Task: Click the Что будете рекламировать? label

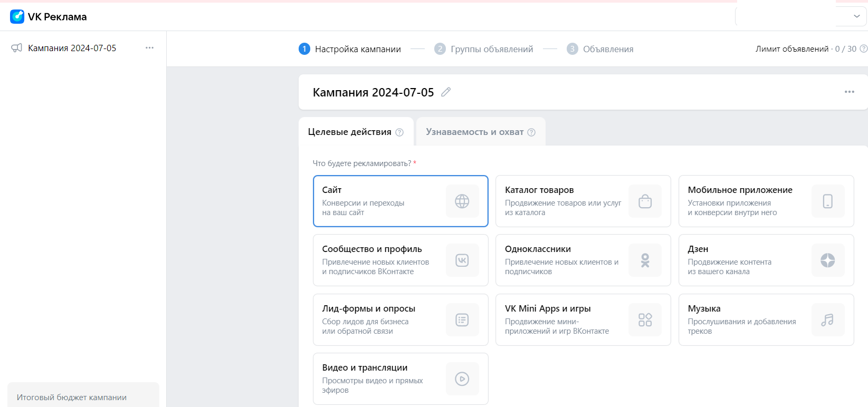Action: 362,163
